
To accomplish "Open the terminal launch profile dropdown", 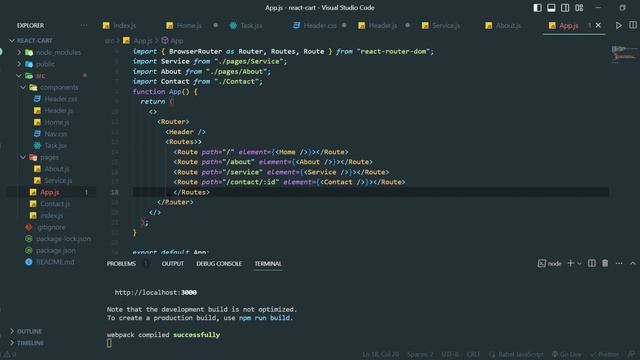I will [x=579, y=264].
